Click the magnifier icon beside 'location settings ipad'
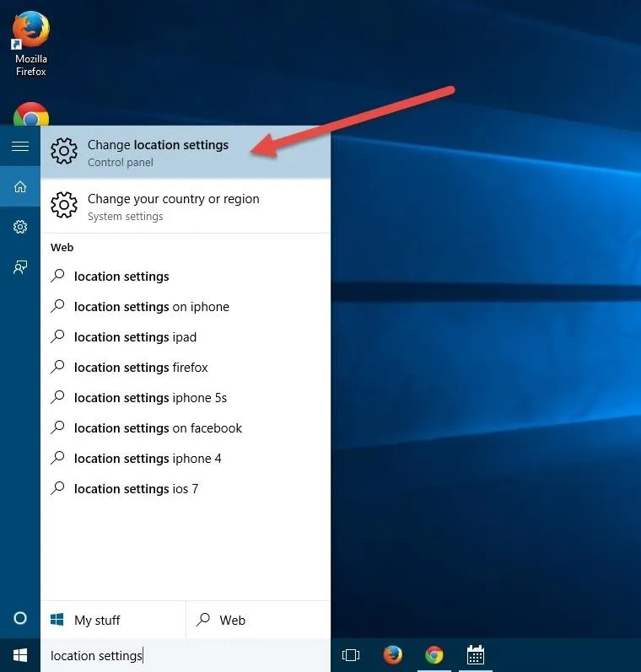 click(57, 336)
